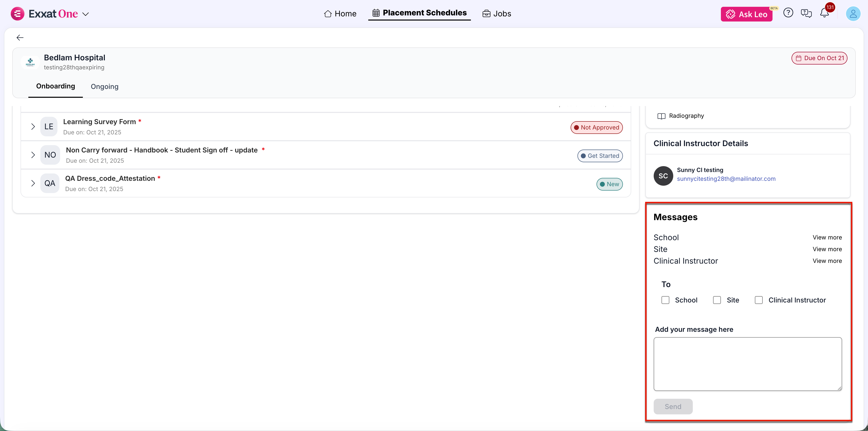Check the Clinical Instructor recipient checkbox
868x431 pixels.
[759, 300]
